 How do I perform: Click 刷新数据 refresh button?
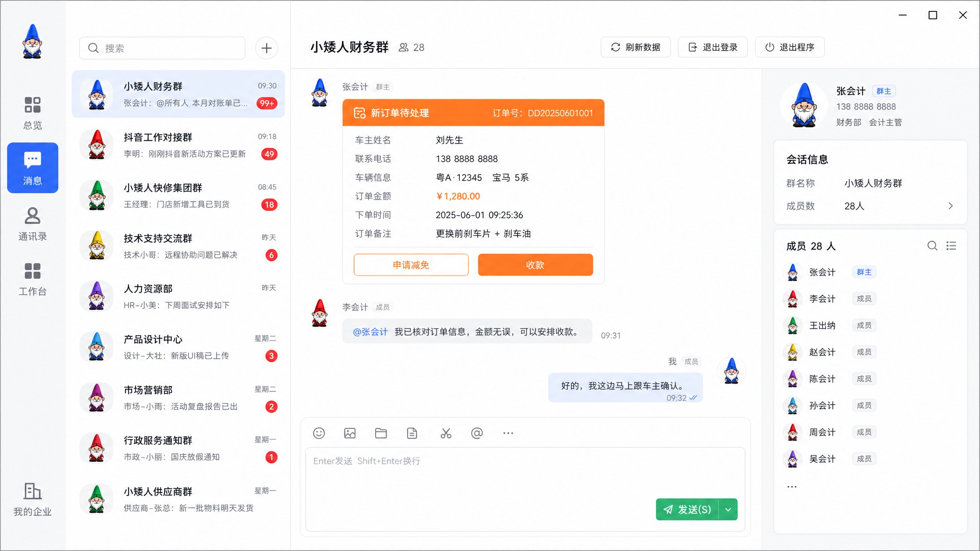635,47
